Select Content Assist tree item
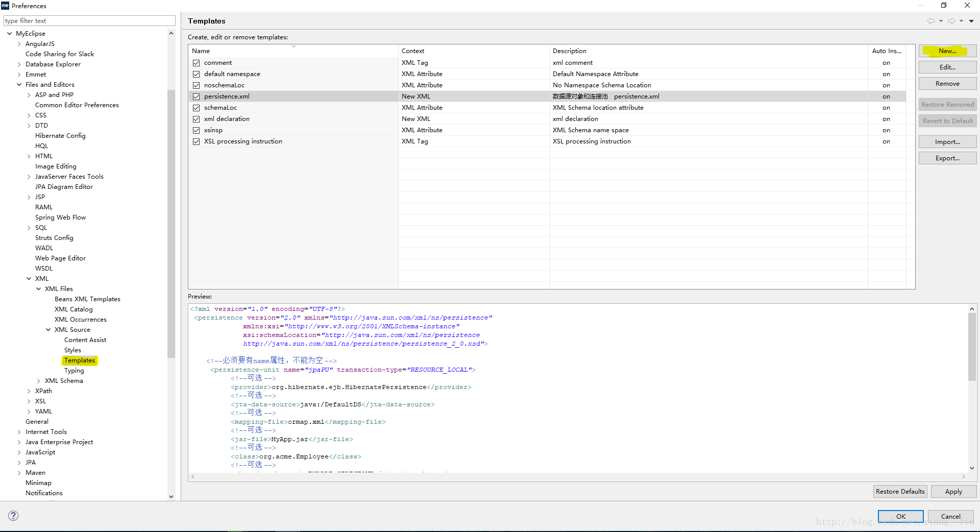The width and height of the screenshot is (980, 532). pyautogui.click(x=85, y=340)
